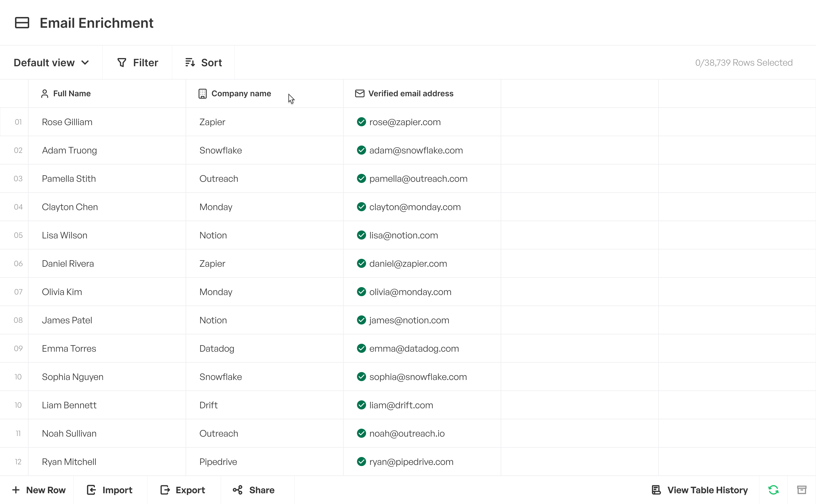This screenshot has height=504, width=816.
Task: Select the Filter menu option
Action: coord(138,62)
